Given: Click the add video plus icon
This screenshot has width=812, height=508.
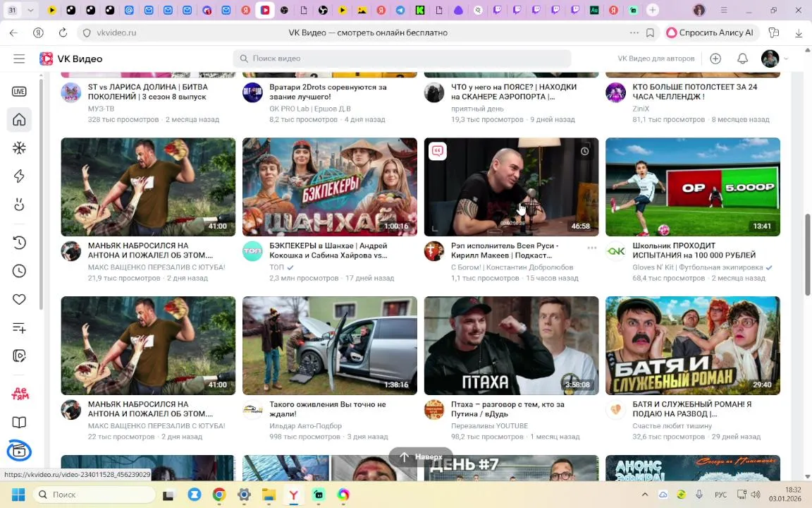Looking at the screenshot, I should click(715, 59).
